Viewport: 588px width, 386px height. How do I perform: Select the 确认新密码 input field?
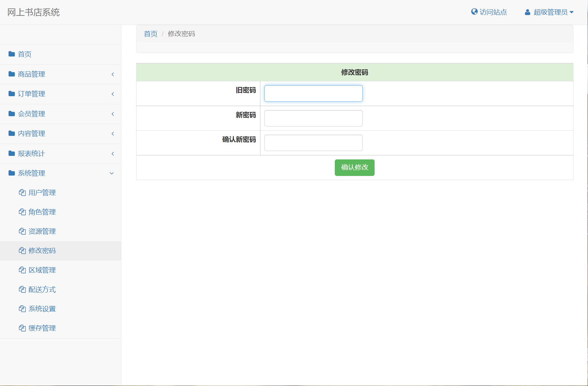click(313, 143)
